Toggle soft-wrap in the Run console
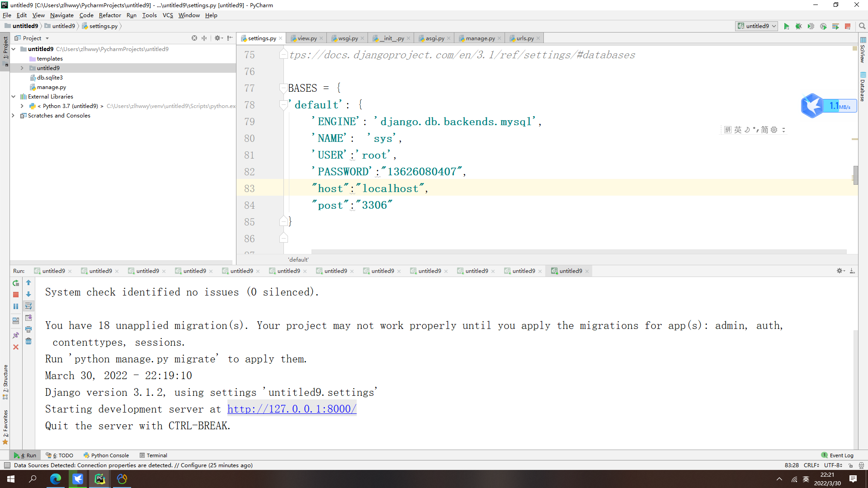The image size is (868, 488). [28, 306]
